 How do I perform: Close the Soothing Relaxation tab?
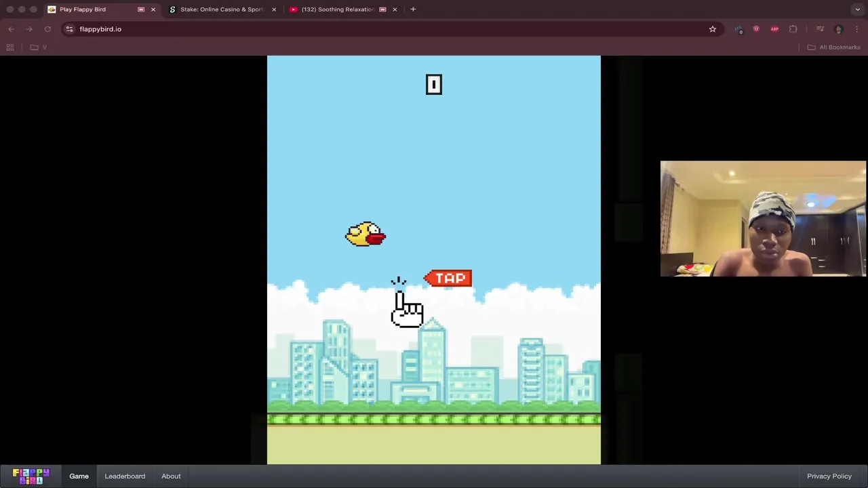pos(395,9)
